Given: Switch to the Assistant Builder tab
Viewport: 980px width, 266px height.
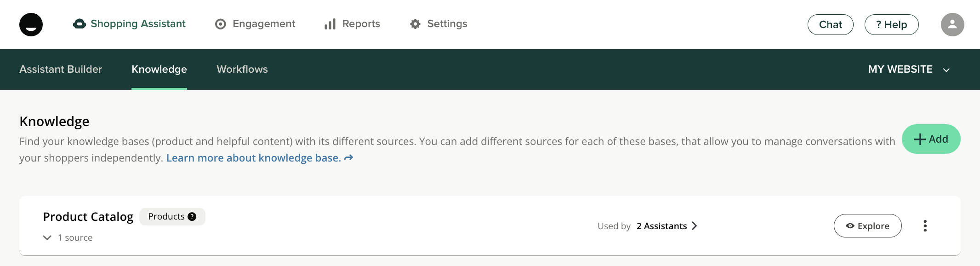Looking at the screenshot, I should (61, 69).
